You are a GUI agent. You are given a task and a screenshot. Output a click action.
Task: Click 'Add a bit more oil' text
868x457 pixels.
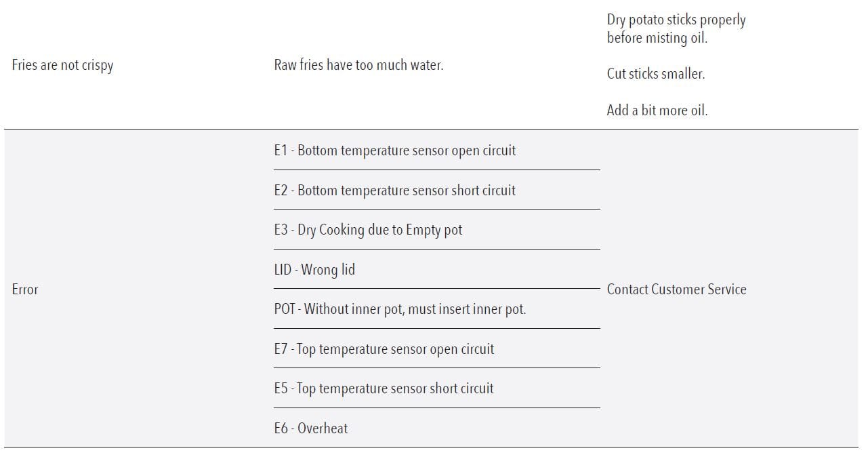pyautogui.click(x=657, y=110)
